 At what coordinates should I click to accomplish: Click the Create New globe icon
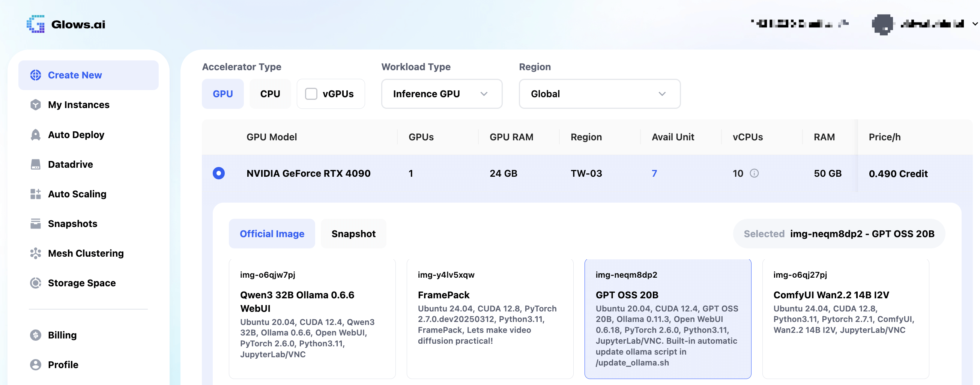click(36, 75)
